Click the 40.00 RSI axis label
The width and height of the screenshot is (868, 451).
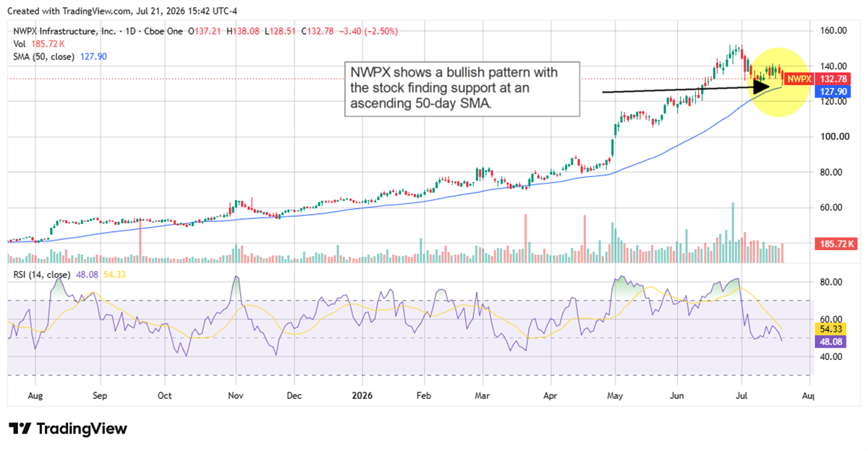(x=830, y=356)
